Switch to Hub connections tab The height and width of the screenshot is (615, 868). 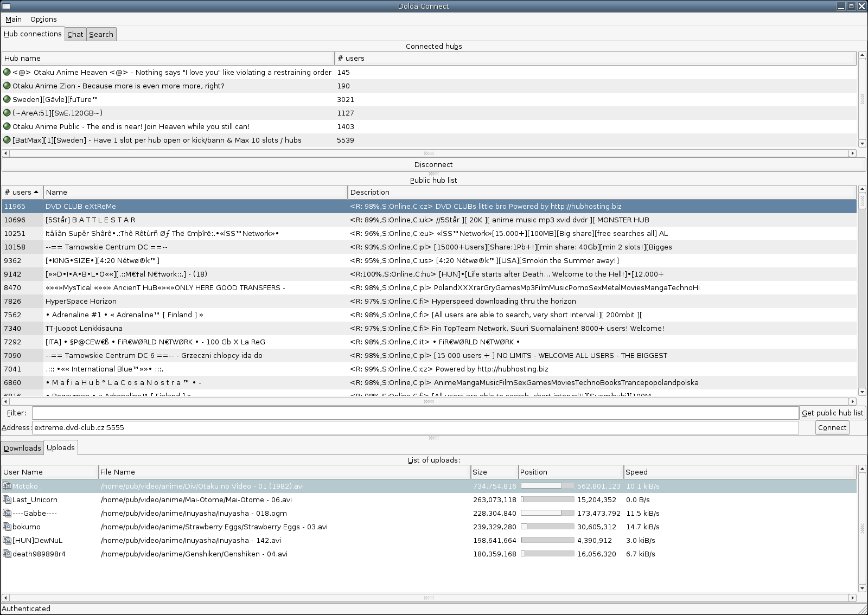(33, 34)
